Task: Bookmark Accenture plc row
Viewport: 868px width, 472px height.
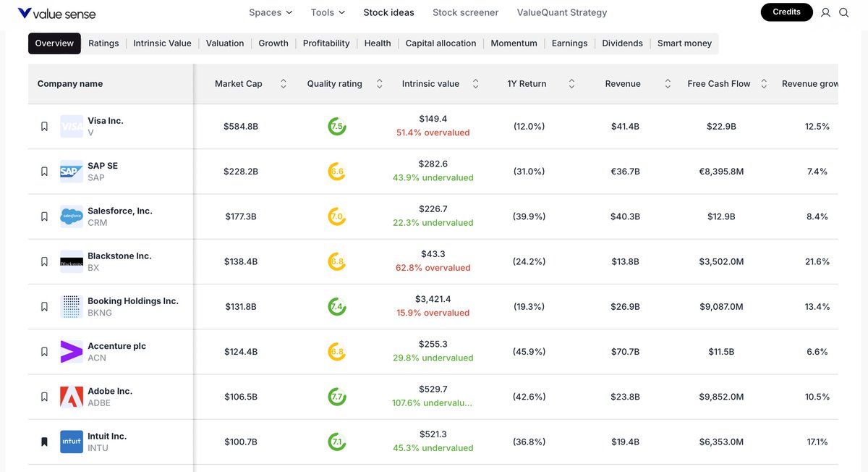Action: point(44,352)
